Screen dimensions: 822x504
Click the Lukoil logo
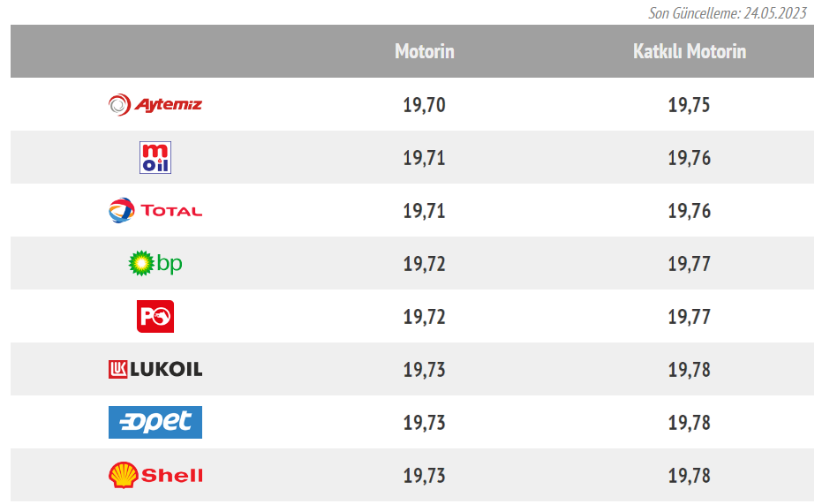155,369
